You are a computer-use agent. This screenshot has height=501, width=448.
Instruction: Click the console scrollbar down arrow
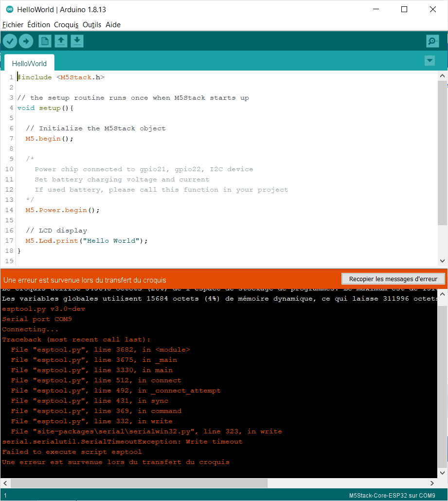tap(442, 473)
